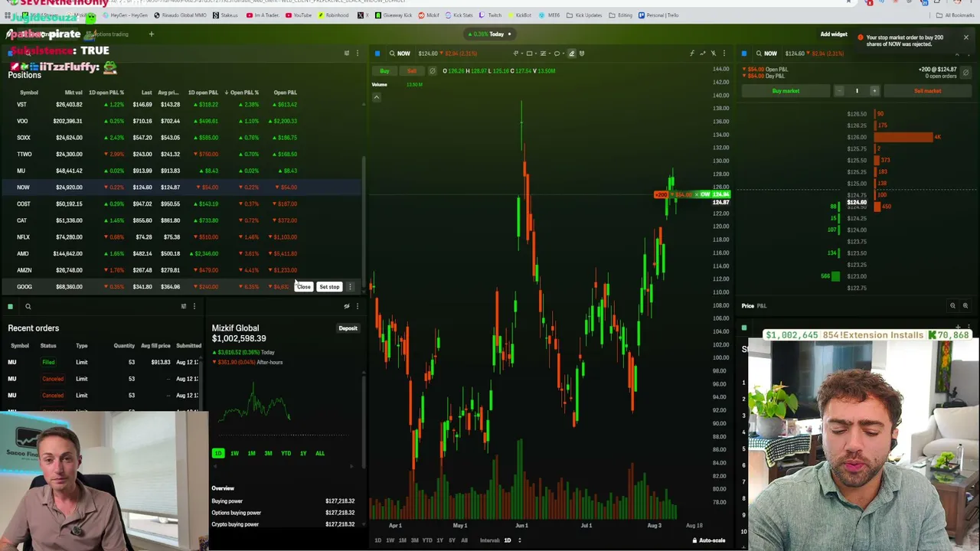Open the line drawing tools dropdown
The width and height of the screenshot is (980, 551).
(518, 54)
